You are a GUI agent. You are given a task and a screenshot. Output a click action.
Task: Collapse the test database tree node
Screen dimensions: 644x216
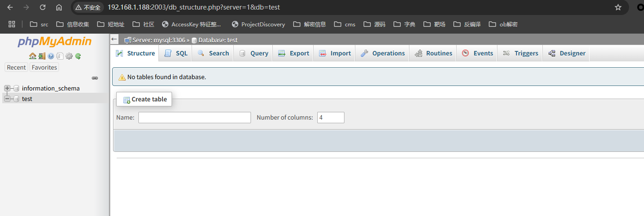click(7, 99)
